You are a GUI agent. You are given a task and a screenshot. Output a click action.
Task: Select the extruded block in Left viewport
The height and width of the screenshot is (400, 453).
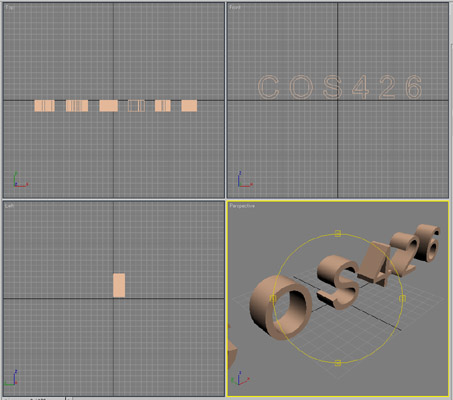pos(119,285)
